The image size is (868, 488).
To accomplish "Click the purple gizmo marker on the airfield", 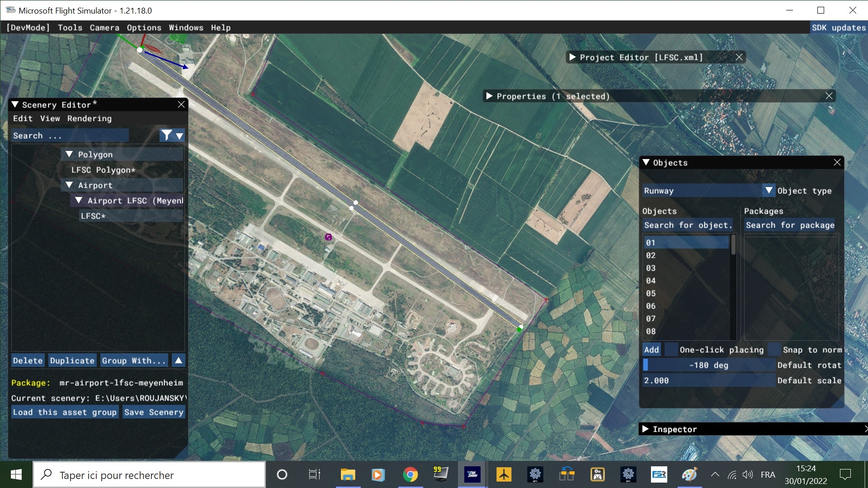I will click(x=329, y=237).
